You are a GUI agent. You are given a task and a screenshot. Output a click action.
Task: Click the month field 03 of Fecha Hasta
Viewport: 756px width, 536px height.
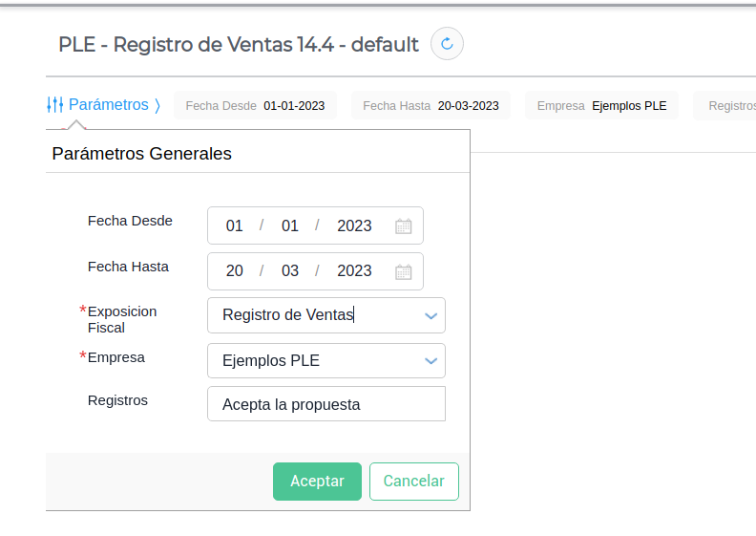click(x=290, y=271)
